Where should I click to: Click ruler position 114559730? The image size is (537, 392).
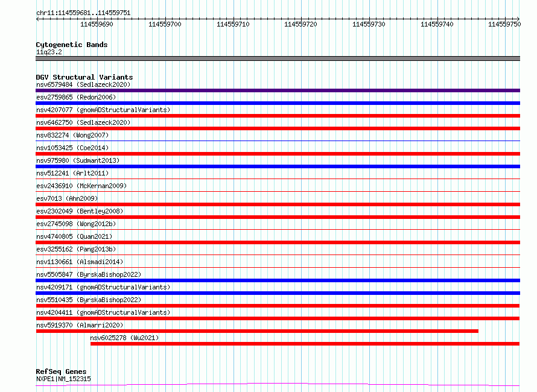coord(369,24)
